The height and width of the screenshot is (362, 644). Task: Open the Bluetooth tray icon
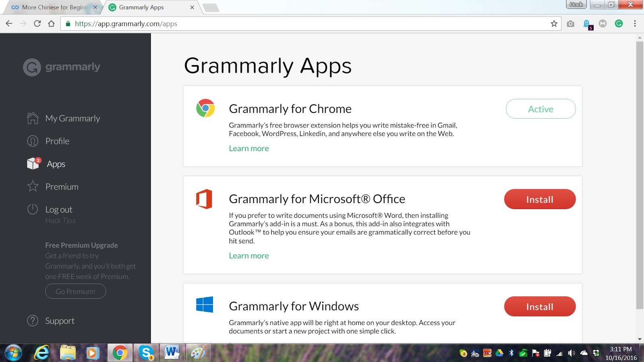click(x=511, y=353)
